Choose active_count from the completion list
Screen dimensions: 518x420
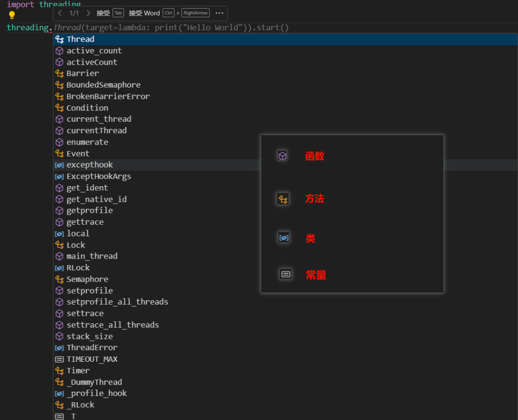(94, 51)
